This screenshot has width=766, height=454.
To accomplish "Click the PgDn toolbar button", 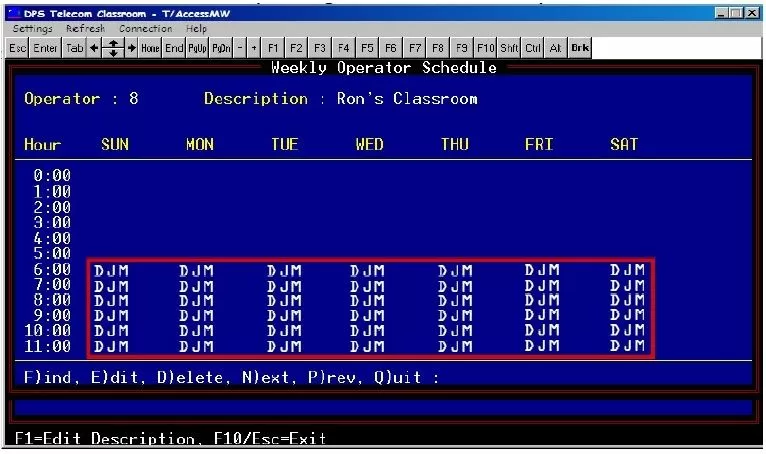I will pyautogui.click(x=221, y=47).
